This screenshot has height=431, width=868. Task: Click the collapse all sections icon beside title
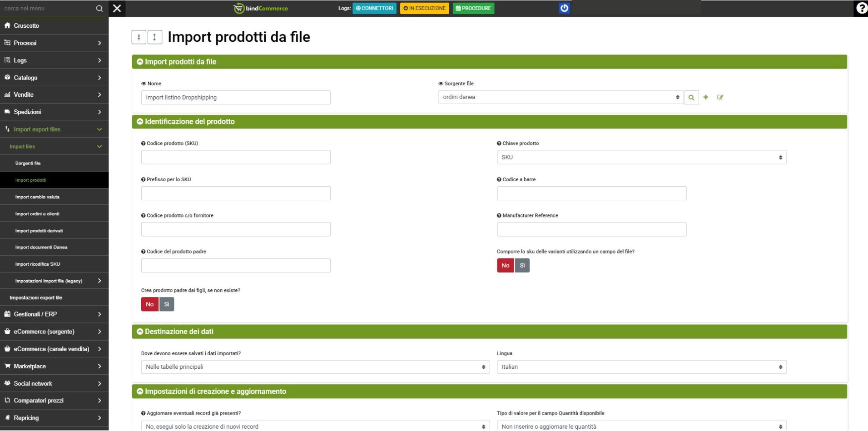click(139, 37)
